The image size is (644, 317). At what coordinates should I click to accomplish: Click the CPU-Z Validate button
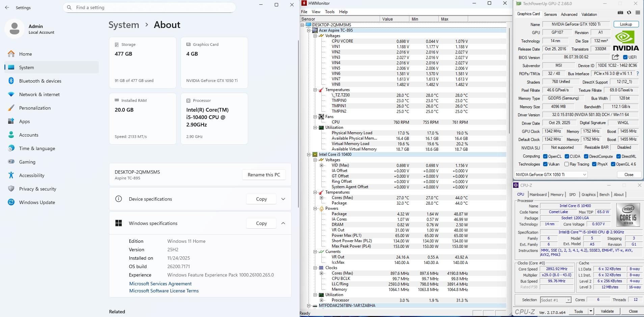(x=607, y=311)
